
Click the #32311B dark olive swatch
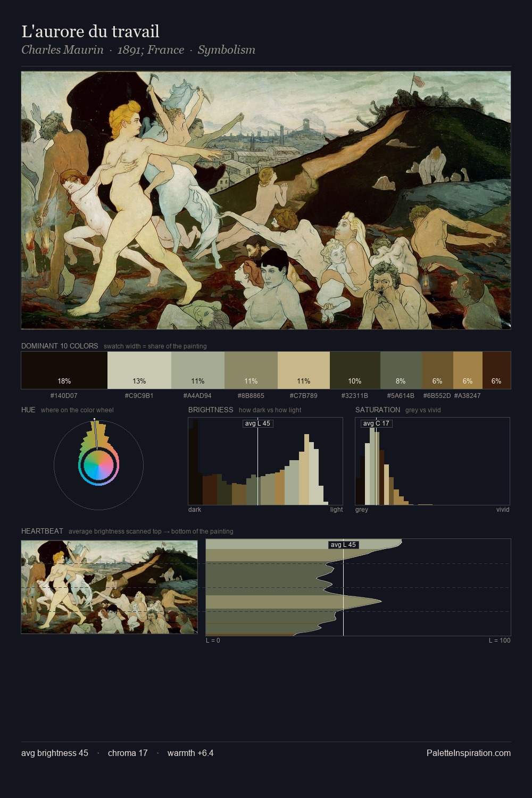(355, 370)
